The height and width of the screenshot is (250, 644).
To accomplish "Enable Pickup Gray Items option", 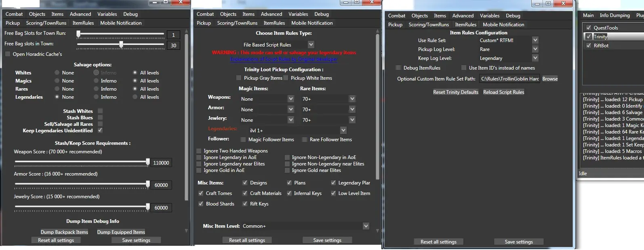I will [x=239, y=78].
